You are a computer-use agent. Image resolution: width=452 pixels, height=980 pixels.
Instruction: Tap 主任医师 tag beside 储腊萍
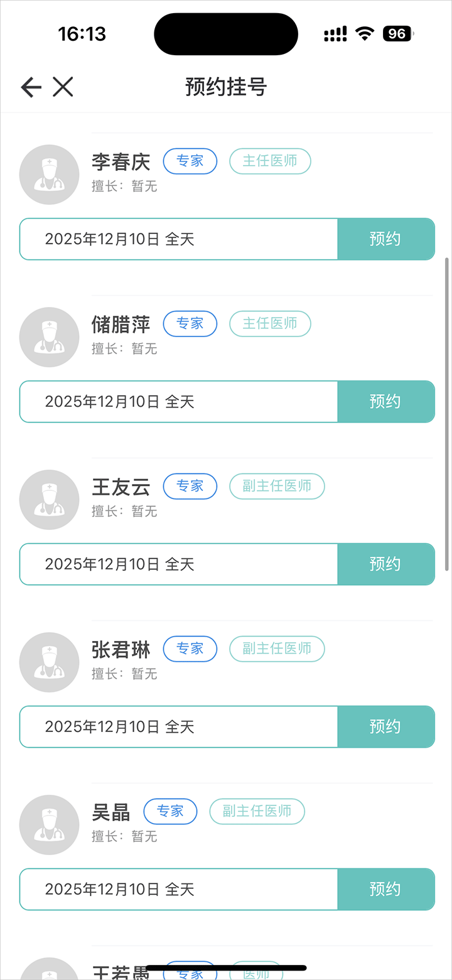point(270,324)
